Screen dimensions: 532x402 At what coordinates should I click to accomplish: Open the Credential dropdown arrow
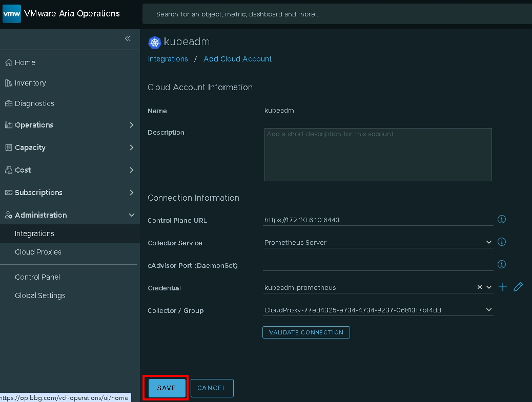(488, 287)
